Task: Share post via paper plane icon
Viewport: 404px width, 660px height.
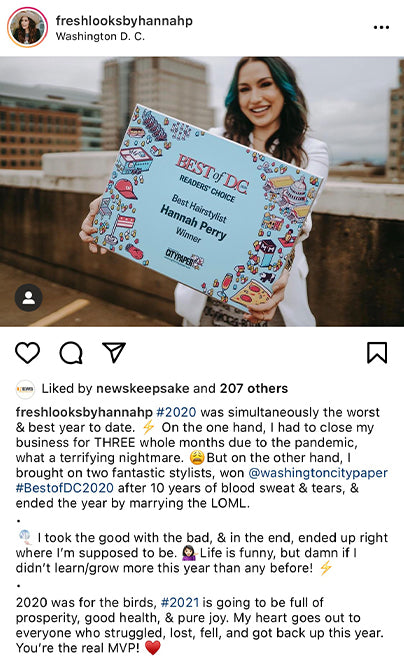Action: (114, 352)
